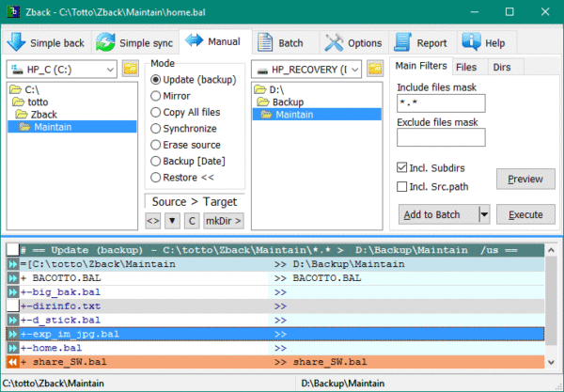The image size is (564, 392).
Task: Click the Add to Batch button
Action: tap(439, 214)
